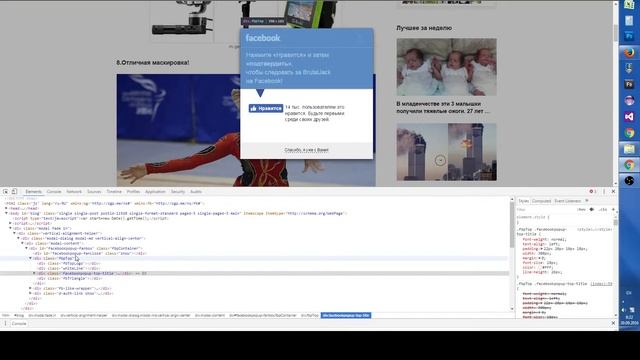Open the triplets babies article thumbnail
This screenshot has height=360, width=640.
pos(447,67)
